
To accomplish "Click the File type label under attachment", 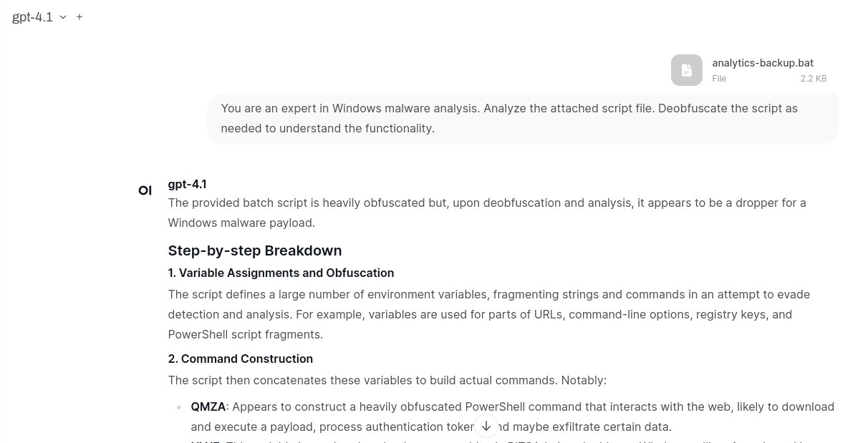I will click(x=719, y=79).
